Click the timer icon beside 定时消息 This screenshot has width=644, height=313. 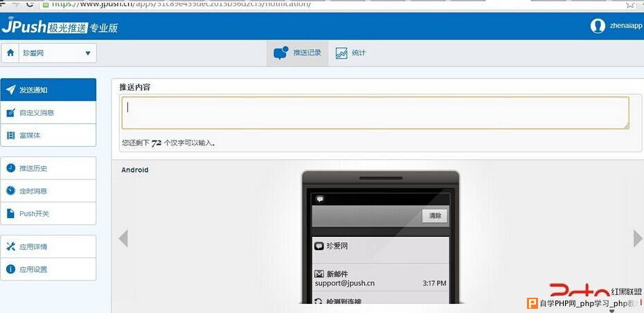click(10, 190)
